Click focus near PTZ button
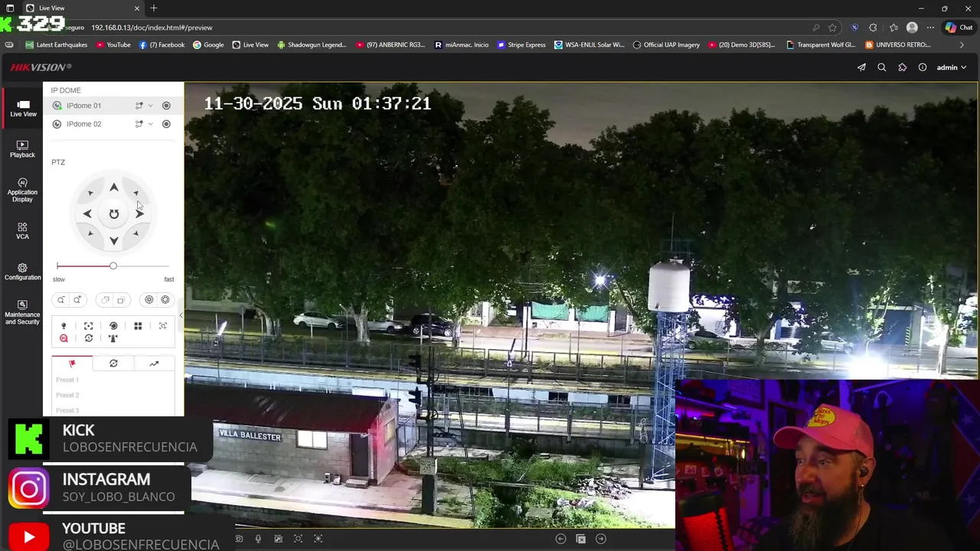 click(105, 300)
